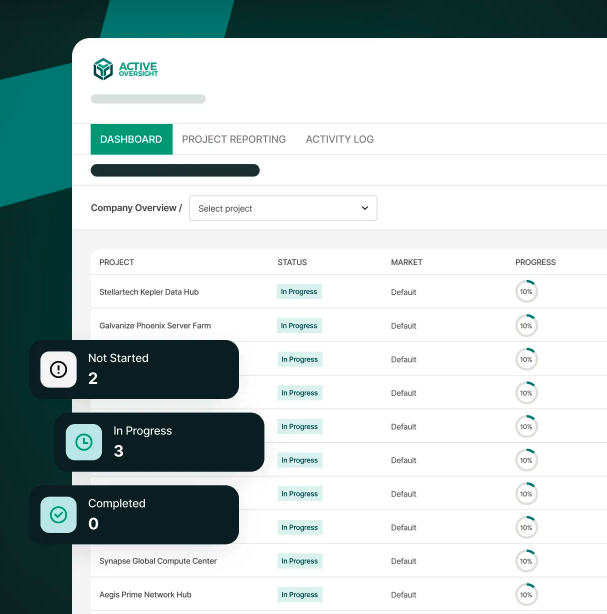
Task: Open Aegis Prime Network Hub project
Action: click(145, 595)
